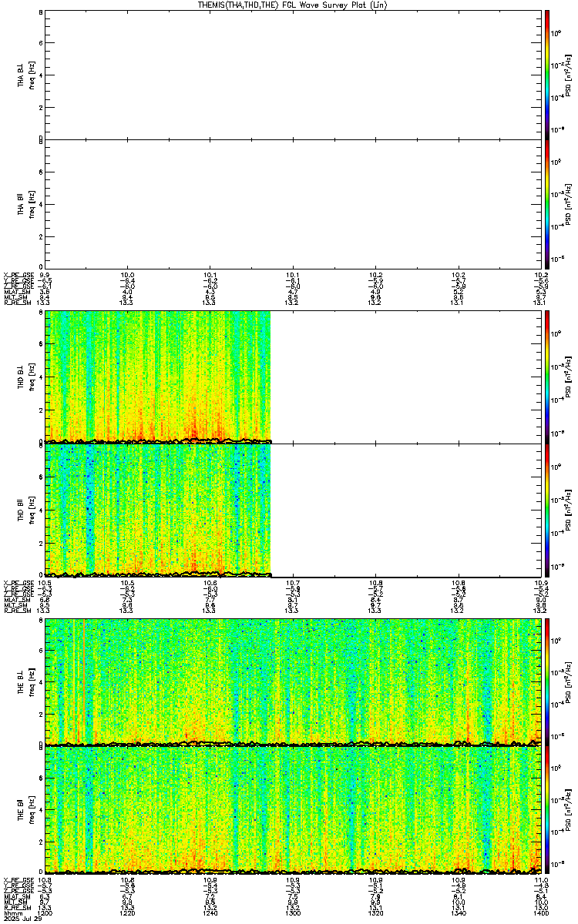Image resolution: width=578 pixels, height=924 pixels.
Task: Click inside the THE B-perpendicular spectrogram
Action: (x=293, y=681)
